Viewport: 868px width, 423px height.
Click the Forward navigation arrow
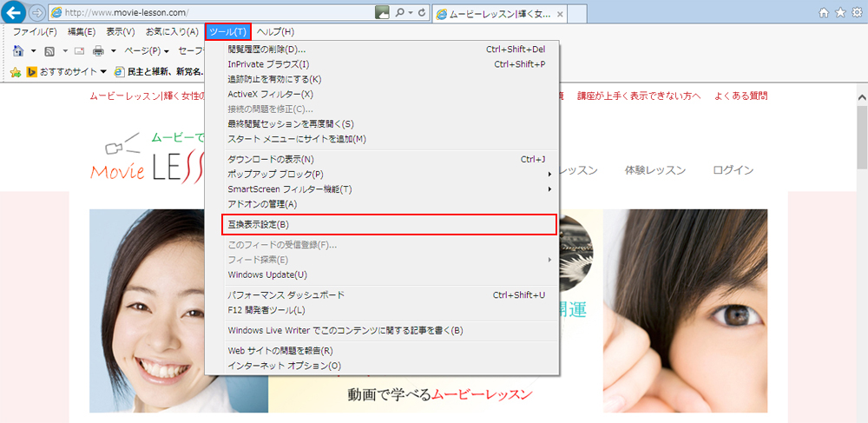(x=36, y=12)
